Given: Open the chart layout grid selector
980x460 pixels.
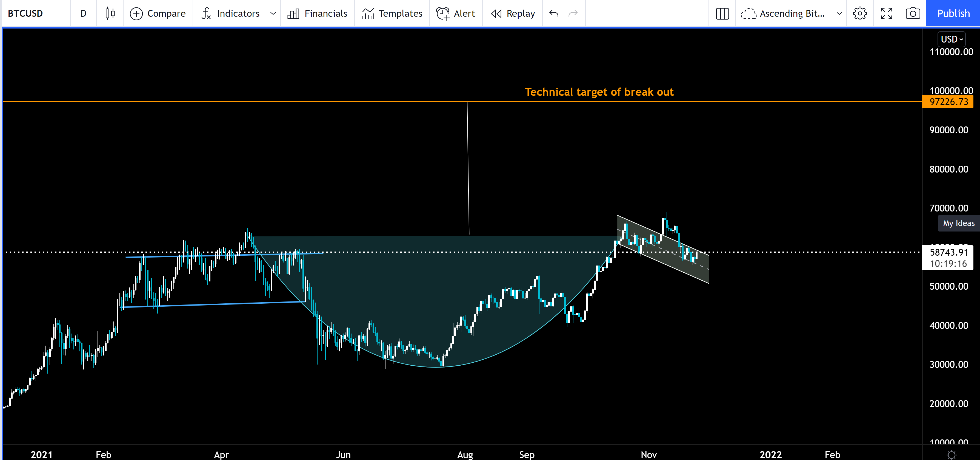Looking at the screenshot, I should pyautogui.click(x=722, y=14).
